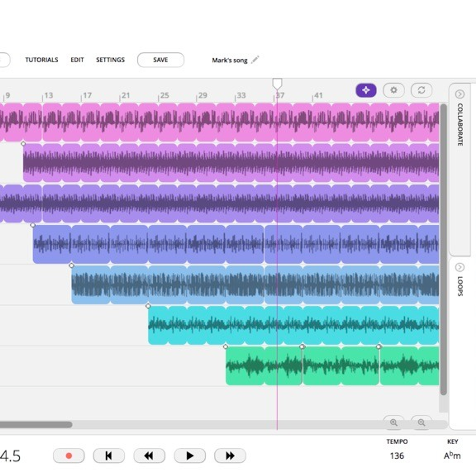Image resolution: width=476 pixels, height=476 pixels.
Task: Rewind the playback
Action: click(149, 456)
